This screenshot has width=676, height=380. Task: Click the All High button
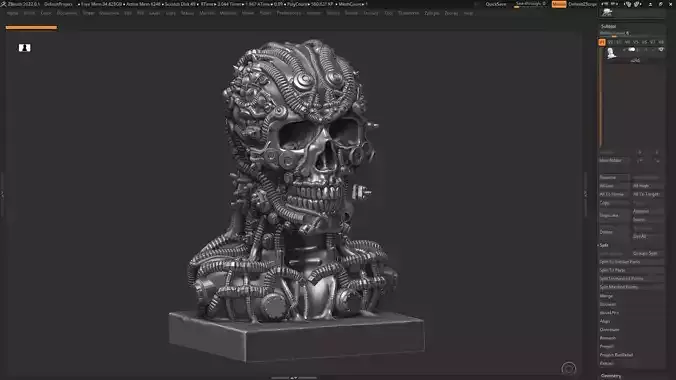point(648,186)
